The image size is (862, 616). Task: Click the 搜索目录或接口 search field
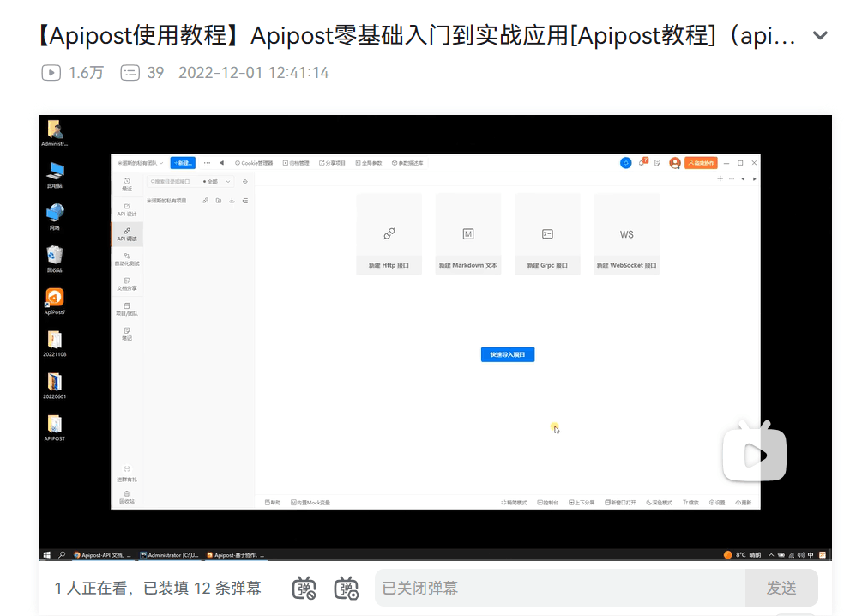(x=172, y=182)
